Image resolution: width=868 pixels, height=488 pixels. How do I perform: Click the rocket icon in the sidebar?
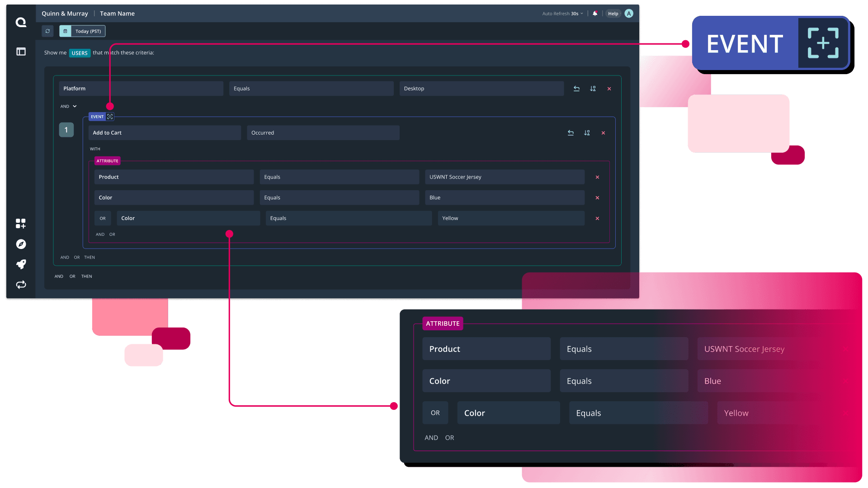click(20, 264)
